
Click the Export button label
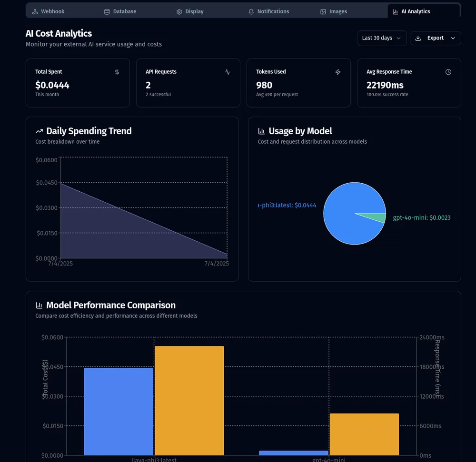[x=436, y=38]
